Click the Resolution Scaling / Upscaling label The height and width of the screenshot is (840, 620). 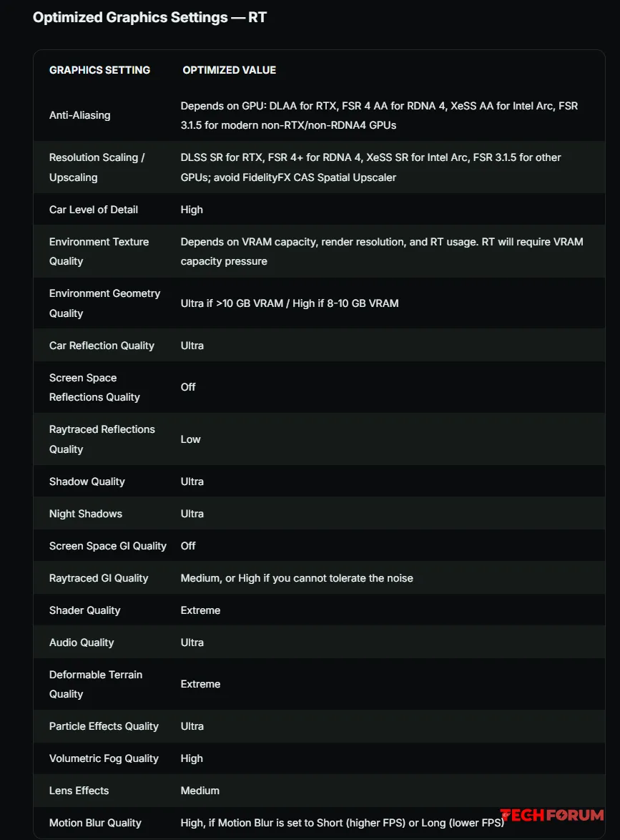tap(97, 167)
